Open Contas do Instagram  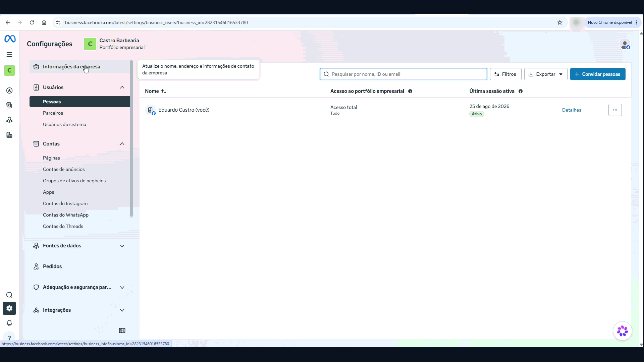65,203
